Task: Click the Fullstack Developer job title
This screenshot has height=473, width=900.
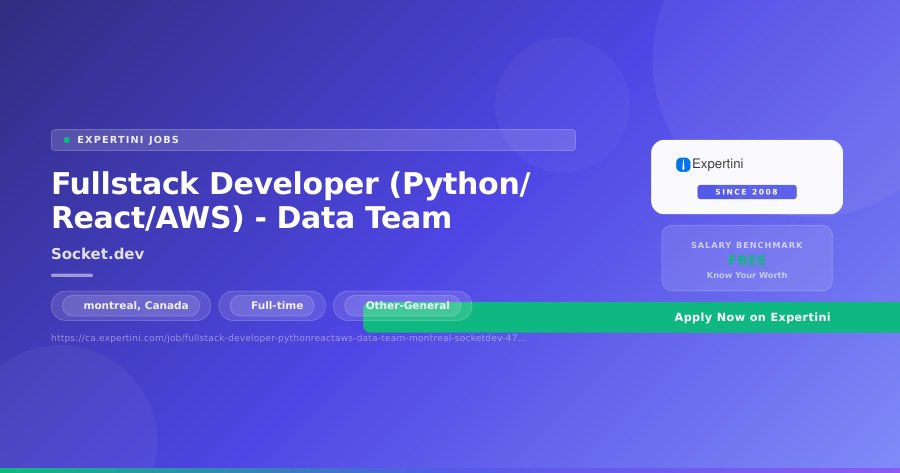Action: coord(290,200)
